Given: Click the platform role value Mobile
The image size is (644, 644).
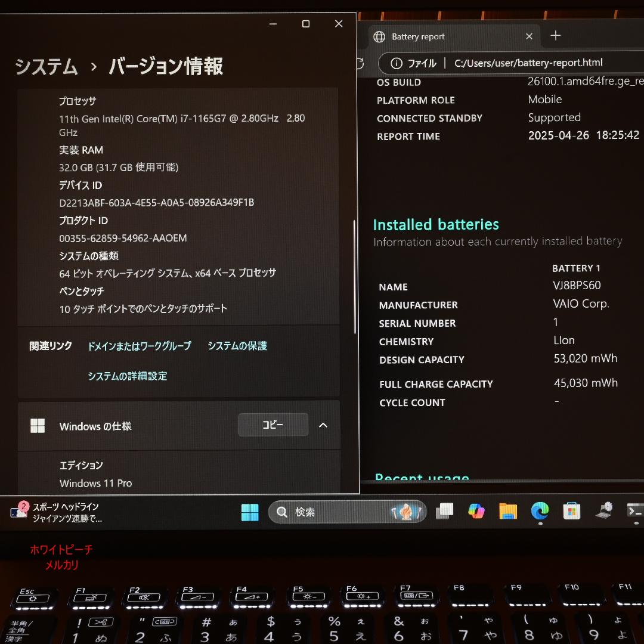Looking at the screenshot, I should click(544, 100).
